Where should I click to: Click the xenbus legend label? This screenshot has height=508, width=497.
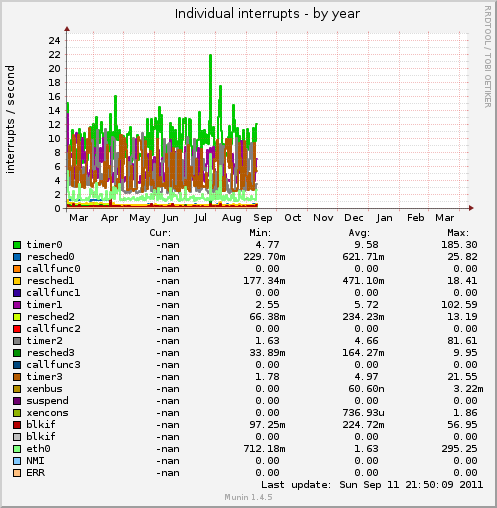[x=44, y=389]
